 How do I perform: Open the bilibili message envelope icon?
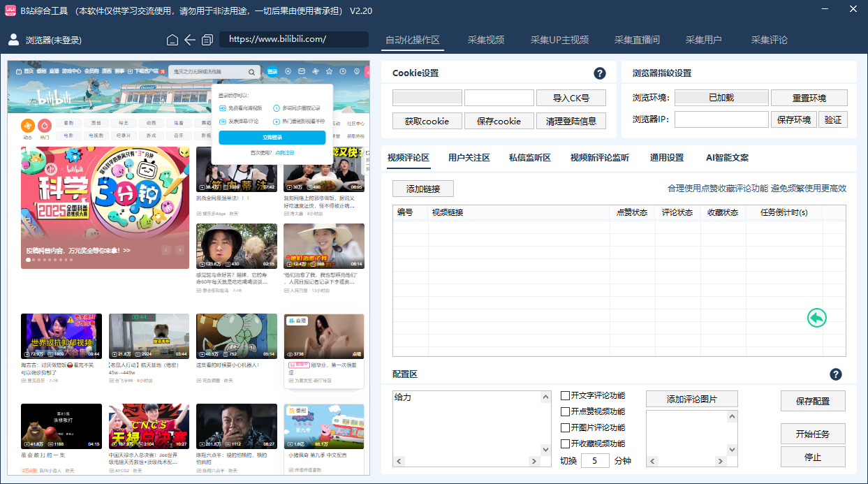[302, 71]
